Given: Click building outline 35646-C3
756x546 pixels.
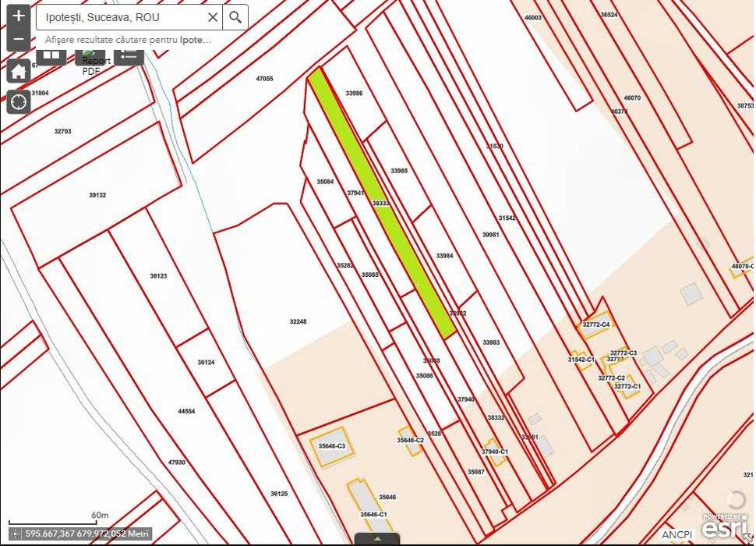Looking at the screenshot, I should [332, 447].
